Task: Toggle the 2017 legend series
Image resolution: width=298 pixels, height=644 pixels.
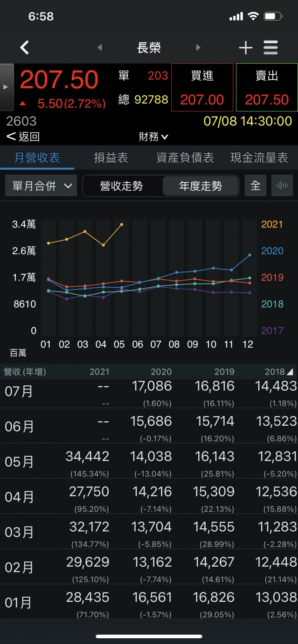Action: 272,330
